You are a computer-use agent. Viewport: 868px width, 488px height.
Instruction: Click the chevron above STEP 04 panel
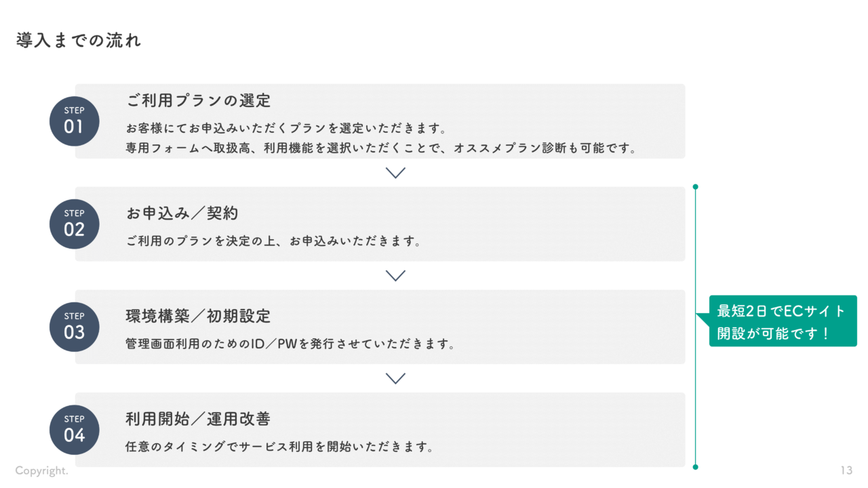[395, 378]
